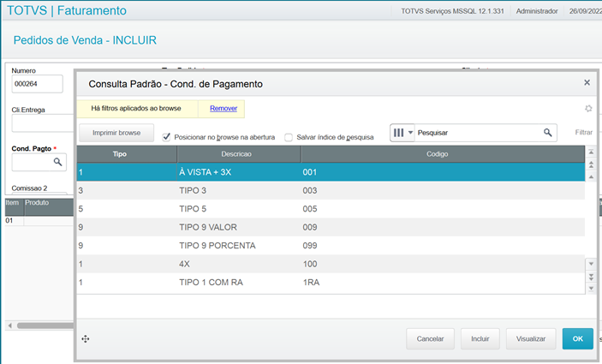Click the Administrador user label in header
This screenshot has height=364, width=602.
(537, 11)
